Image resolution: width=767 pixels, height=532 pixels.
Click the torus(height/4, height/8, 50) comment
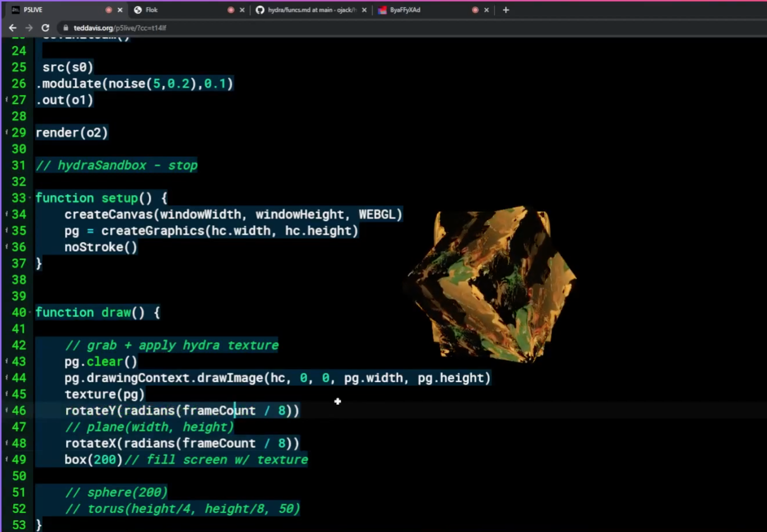pos(183,509)
